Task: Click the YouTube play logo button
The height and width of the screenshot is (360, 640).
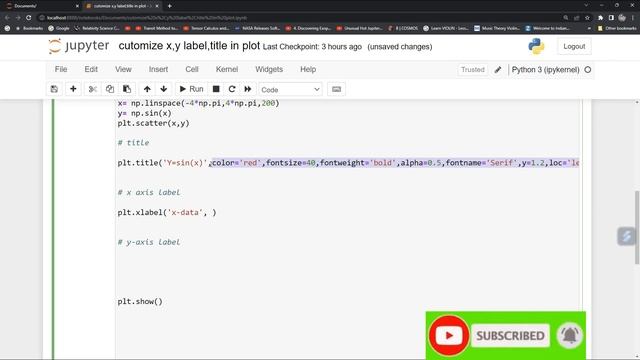Action: 449,336
